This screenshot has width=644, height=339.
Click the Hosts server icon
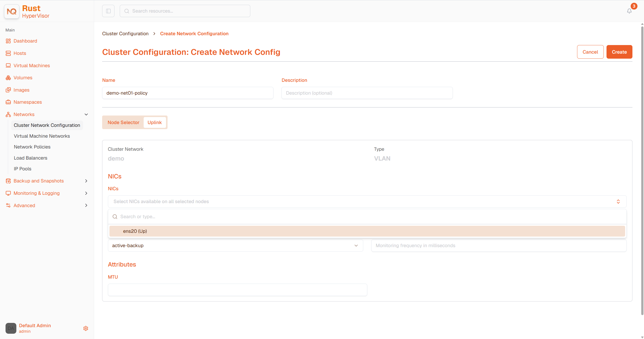click(x=8, y=53)
